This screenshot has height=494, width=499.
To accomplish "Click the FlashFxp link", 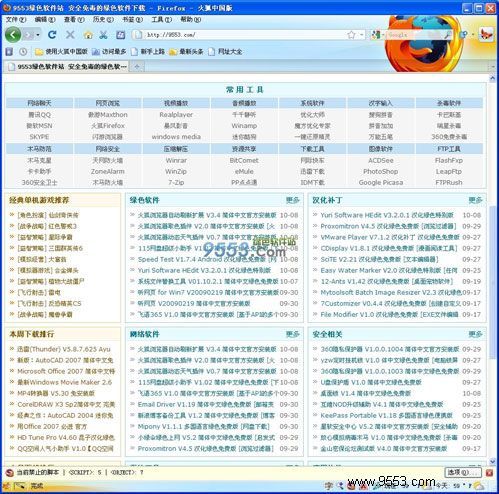I will coord(449,160).
